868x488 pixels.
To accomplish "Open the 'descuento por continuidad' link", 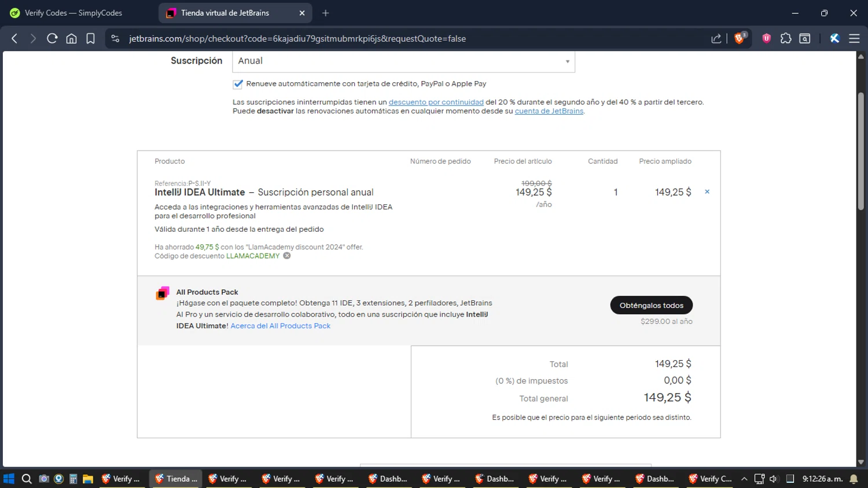I will 436,102.
